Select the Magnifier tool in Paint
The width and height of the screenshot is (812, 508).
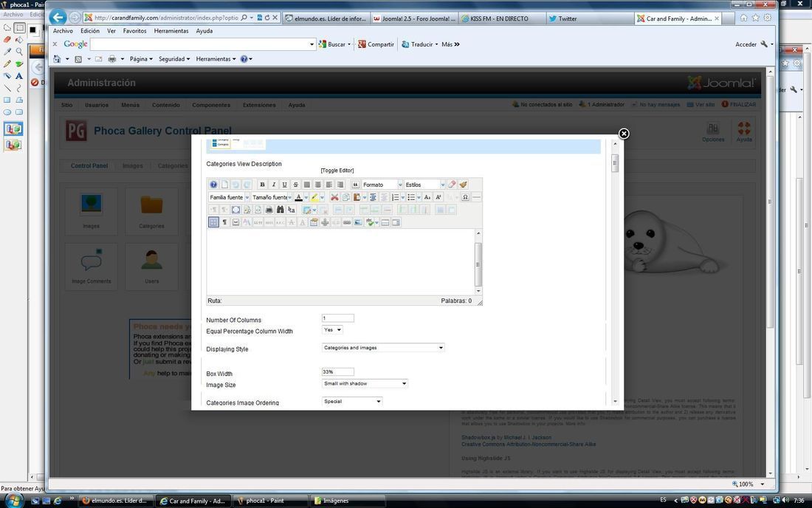[19, 51]
